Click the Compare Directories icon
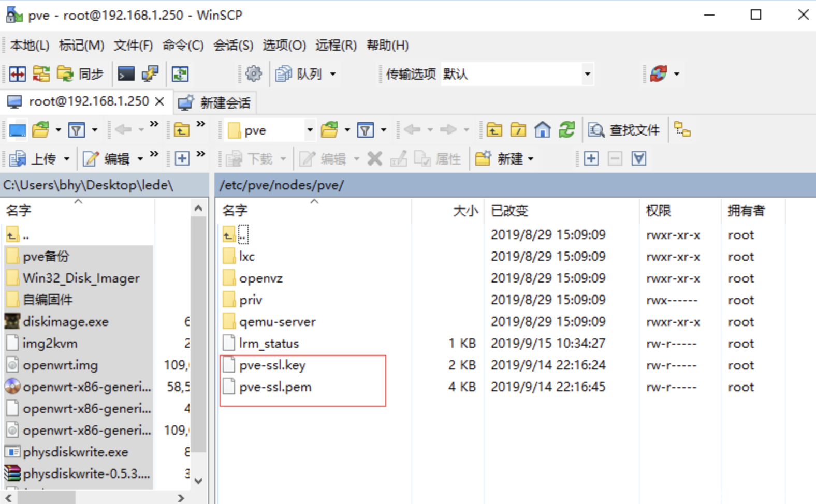The image size is (816, 504). click(x=41, y=74)
